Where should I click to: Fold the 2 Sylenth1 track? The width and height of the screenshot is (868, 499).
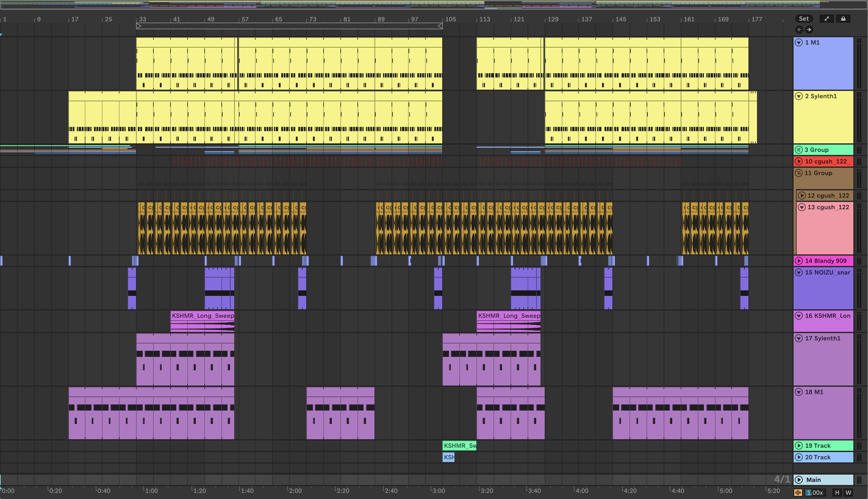[799, 96]
